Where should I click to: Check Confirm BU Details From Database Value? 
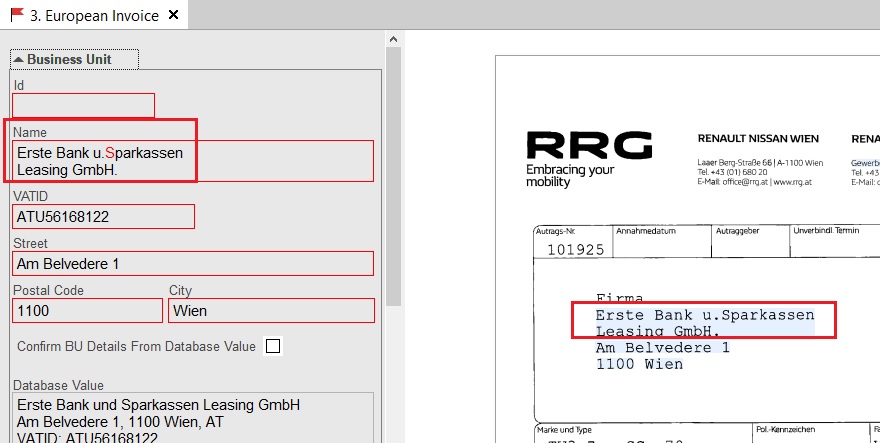(x=273, y=346)
